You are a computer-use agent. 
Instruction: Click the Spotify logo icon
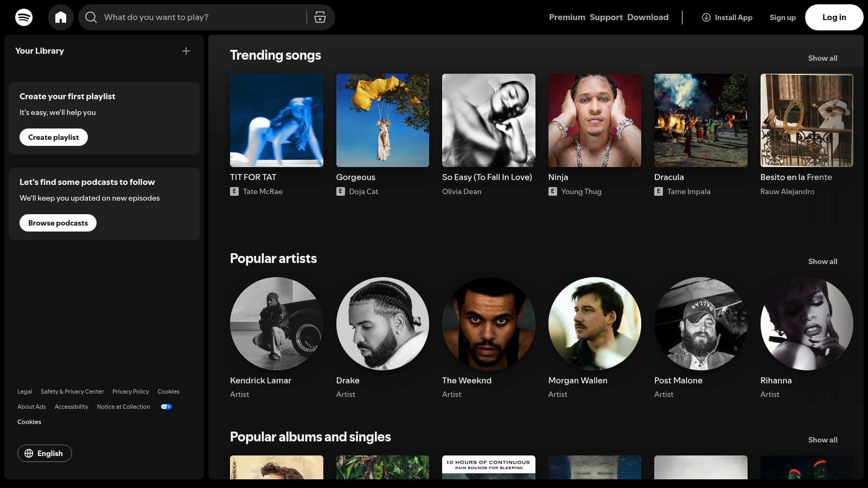[x=24, y=17]
